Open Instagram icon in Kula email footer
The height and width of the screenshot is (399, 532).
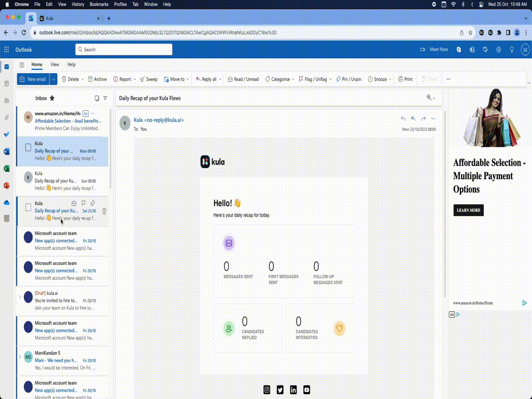click(267, 390)
